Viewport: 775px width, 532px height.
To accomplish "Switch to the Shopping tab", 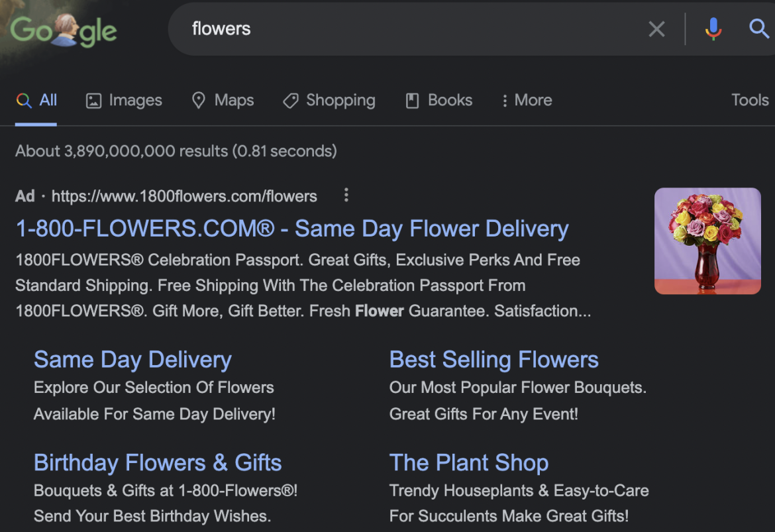I will (x=329, y=100).
